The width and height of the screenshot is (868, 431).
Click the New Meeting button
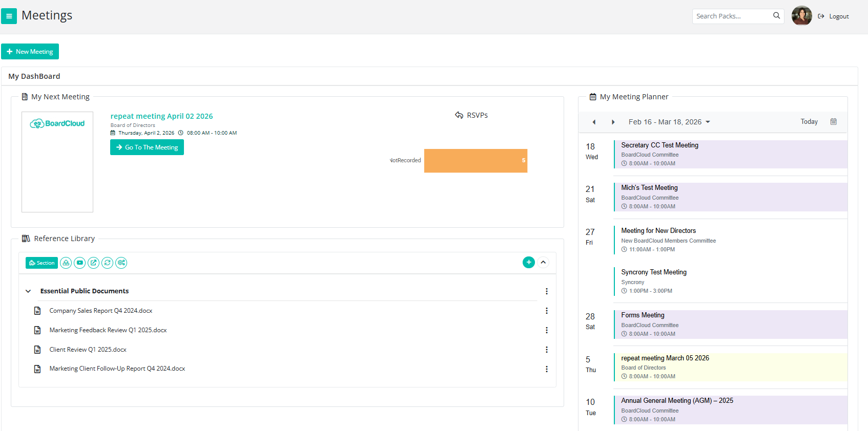click(x=30, y=52)
